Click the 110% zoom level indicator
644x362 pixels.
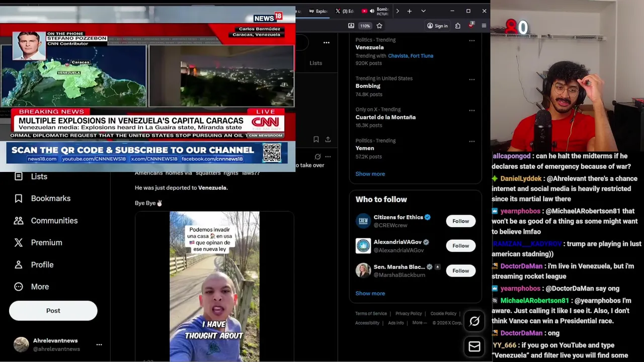365,26
